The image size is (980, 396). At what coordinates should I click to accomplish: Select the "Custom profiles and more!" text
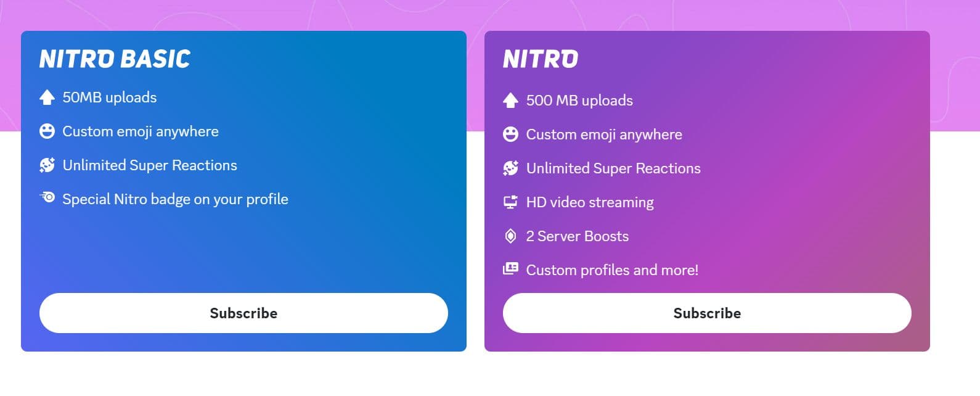pyautogui.click(x=612, y=270)
